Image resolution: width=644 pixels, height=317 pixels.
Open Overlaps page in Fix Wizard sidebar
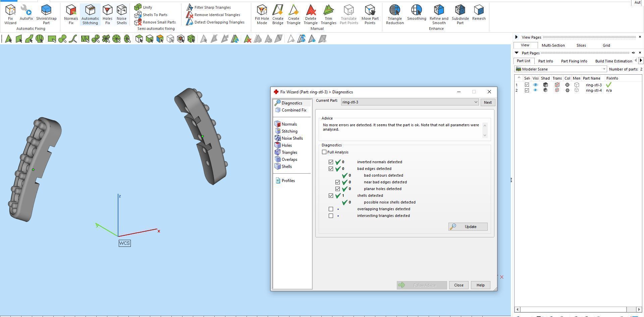pos(286,160)
